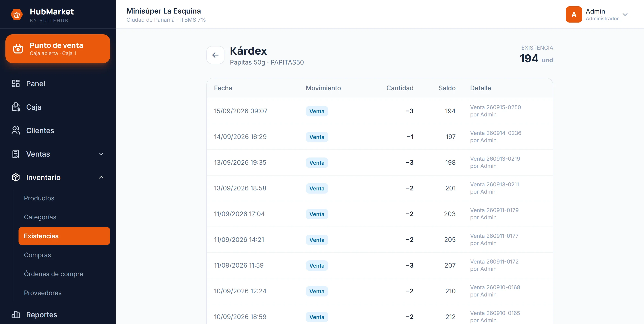Click date 13/09/2026 19:35
This screenshot has width=644, height=324.
click(240, 162)
